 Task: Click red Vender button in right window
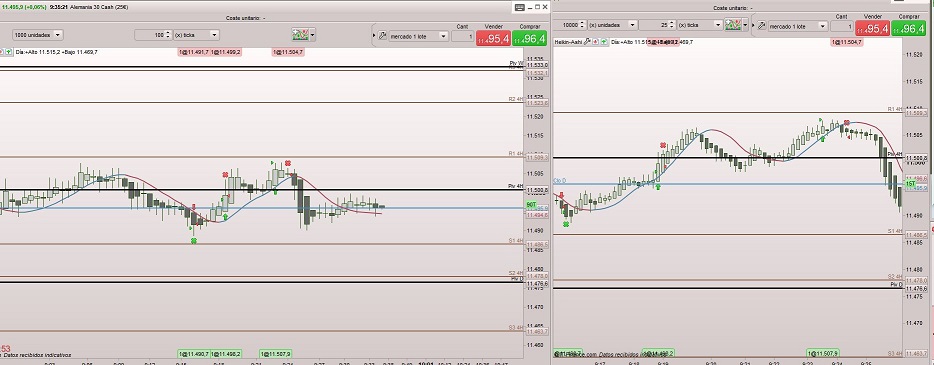pos(872,27)
